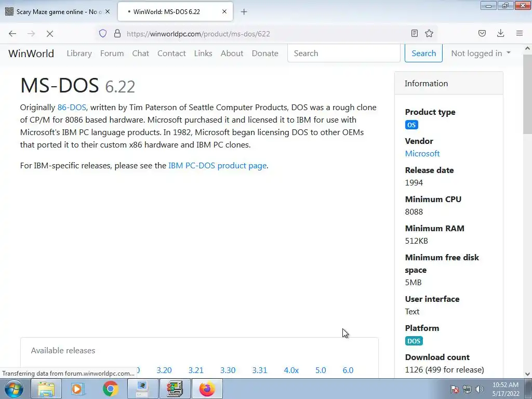Screen dimensions: 532x399
Task: Stop loading the page
Action: pos(50,34)
